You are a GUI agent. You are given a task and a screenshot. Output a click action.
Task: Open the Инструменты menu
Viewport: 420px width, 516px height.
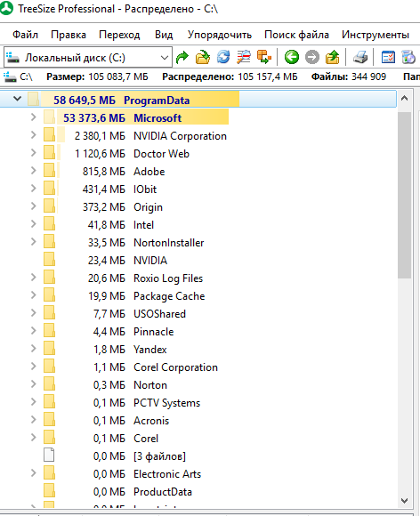pos(376,35)
